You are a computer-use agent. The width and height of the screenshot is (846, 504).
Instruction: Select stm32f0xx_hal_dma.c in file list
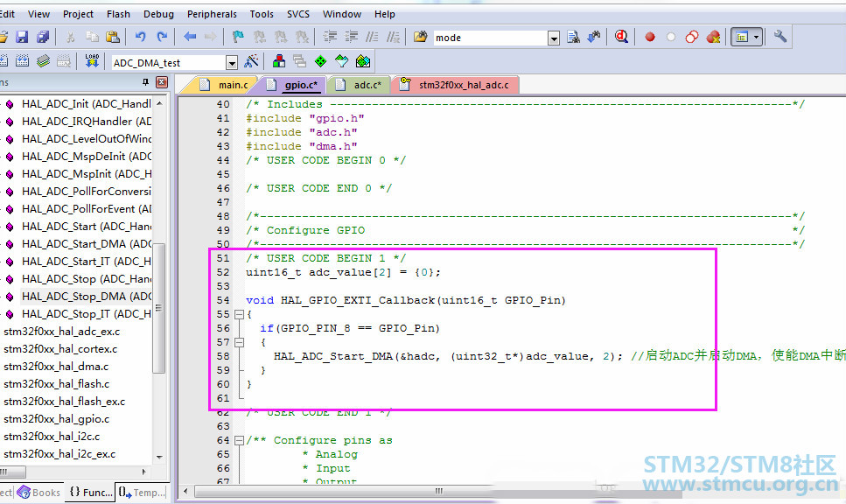[x=56, y=367]
